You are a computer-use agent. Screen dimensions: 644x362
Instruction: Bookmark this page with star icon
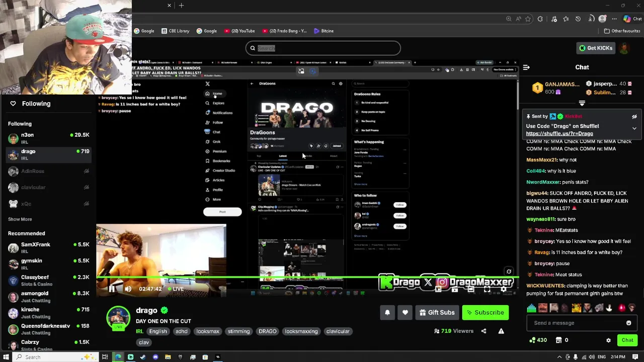528,19
